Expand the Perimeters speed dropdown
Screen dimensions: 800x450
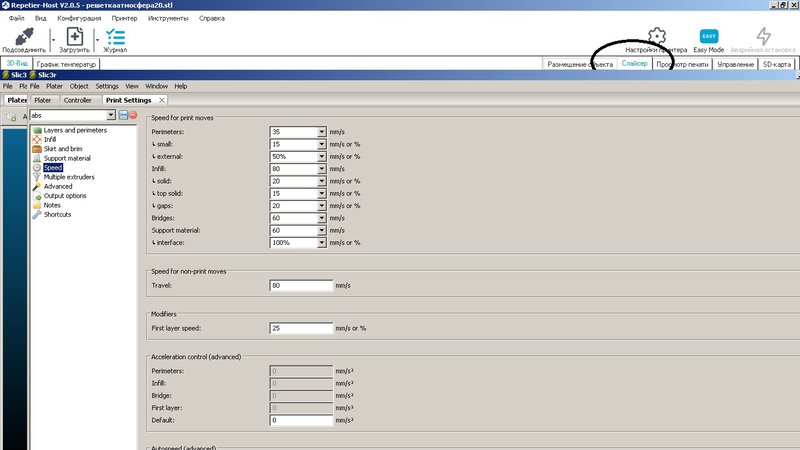(322, 132)
